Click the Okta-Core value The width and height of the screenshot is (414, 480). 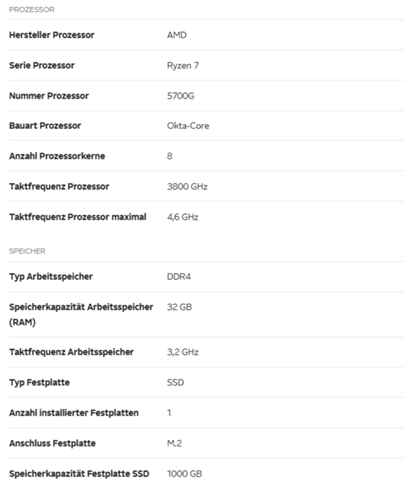[x=188, y=126]
